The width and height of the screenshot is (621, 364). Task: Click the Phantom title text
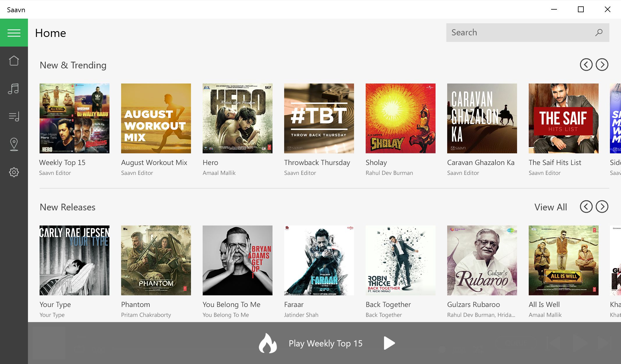pos(135,305)
